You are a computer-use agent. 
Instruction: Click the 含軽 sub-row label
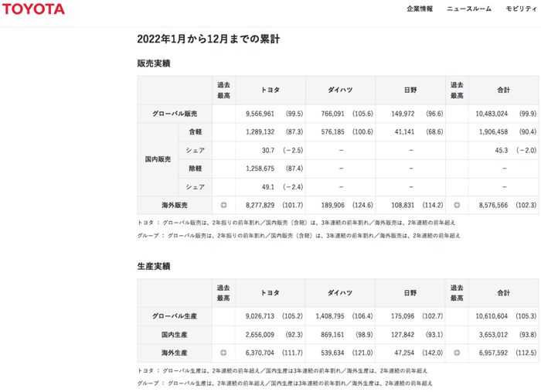pos(196,131)
